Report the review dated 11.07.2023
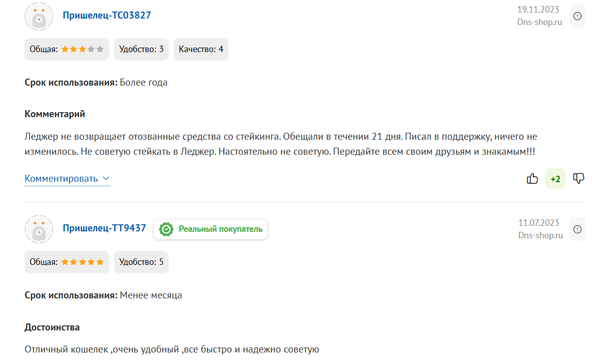The image size is (592, 364). tap(577, 229)
